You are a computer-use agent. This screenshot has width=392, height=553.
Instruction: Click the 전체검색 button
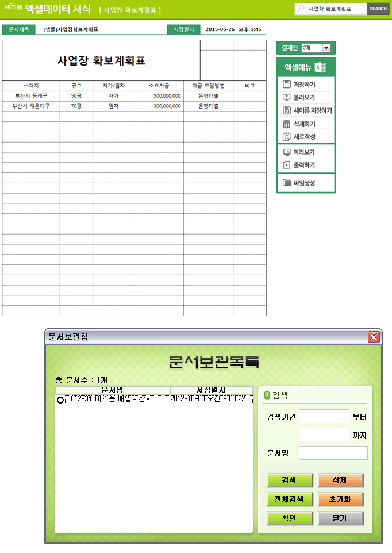click(290, 500)
